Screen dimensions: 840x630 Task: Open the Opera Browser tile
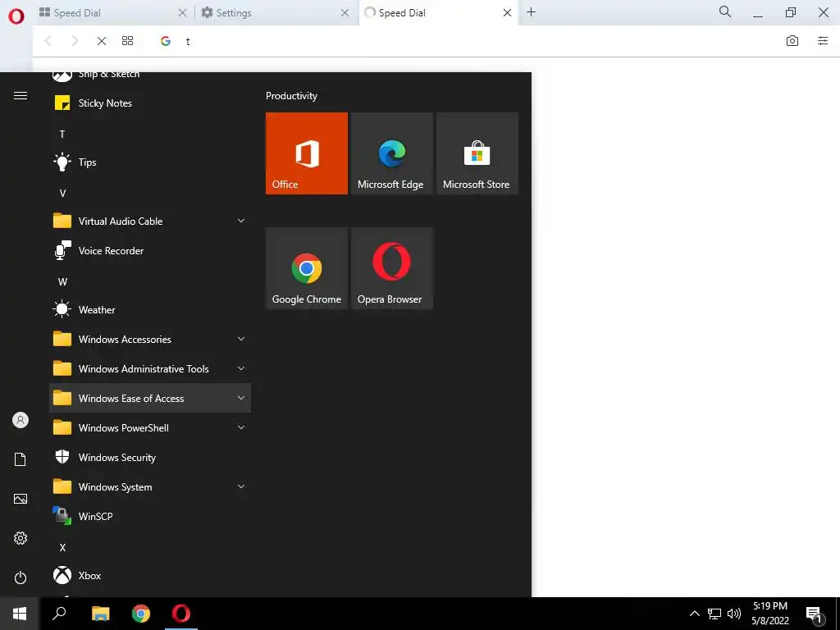391,268
